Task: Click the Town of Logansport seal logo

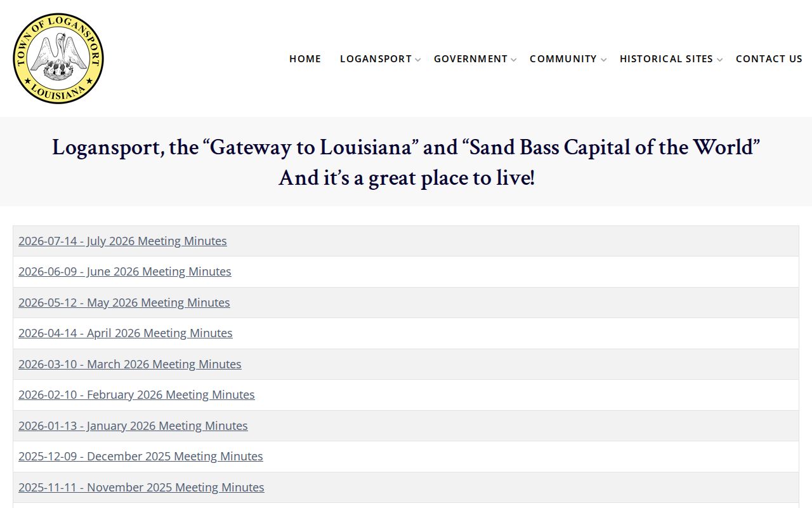Action: (58, 58)
